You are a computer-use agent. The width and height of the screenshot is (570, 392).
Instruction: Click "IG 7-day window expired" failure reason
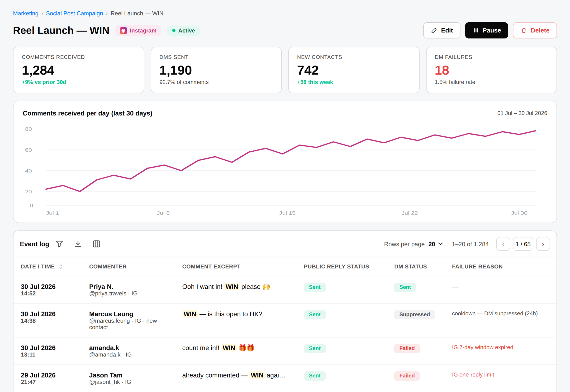pos(483,347)
